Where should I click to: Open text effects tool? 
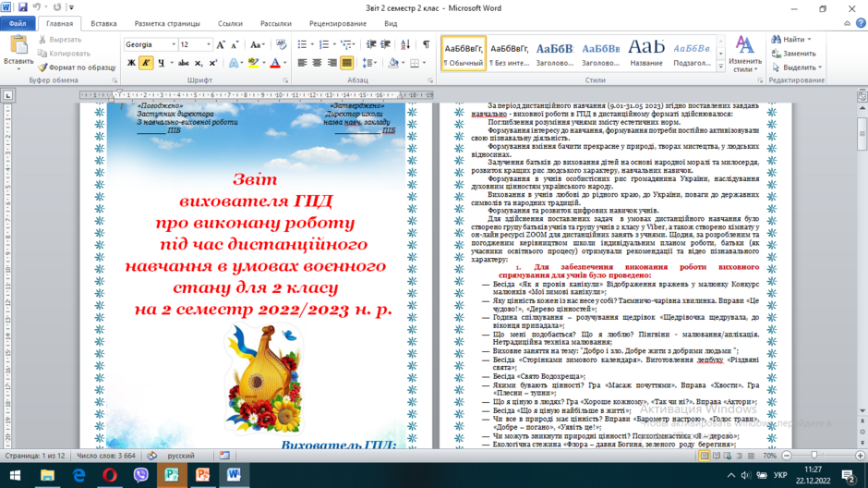(x=235, y=63)
